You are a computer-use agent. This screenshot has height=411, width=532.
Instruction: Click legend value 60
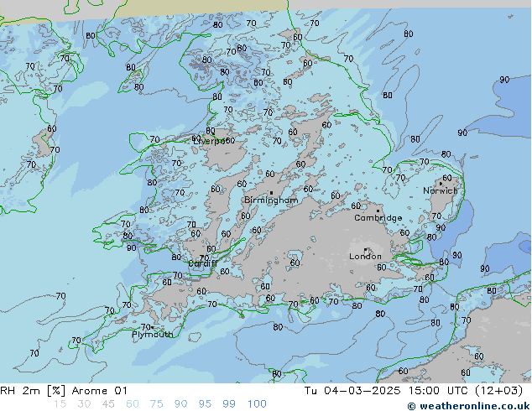(133, 404)
